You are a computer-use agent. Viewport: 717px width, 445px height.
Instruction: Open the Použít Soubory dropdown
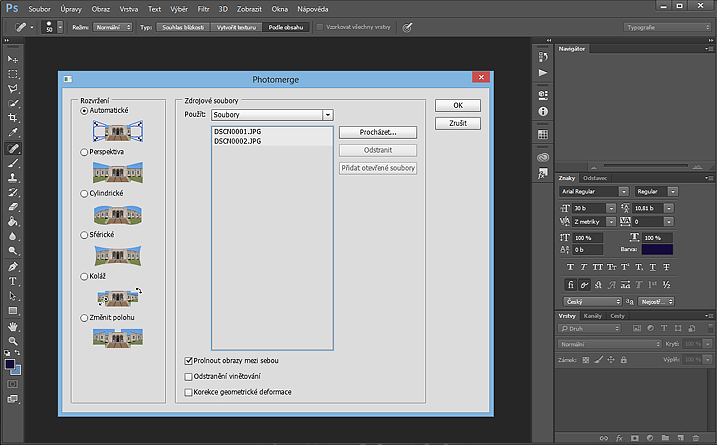pos(273,115)
